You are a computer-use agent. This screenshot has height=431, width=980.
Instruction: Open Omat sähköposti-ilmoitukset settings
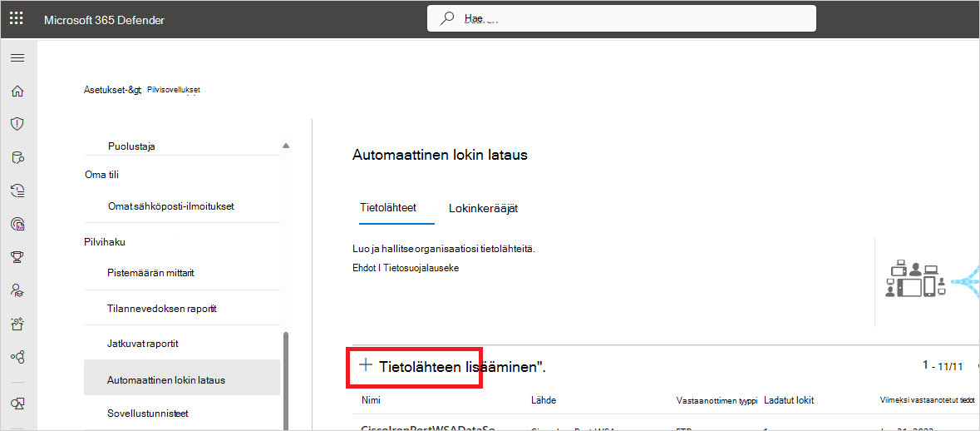170,206
